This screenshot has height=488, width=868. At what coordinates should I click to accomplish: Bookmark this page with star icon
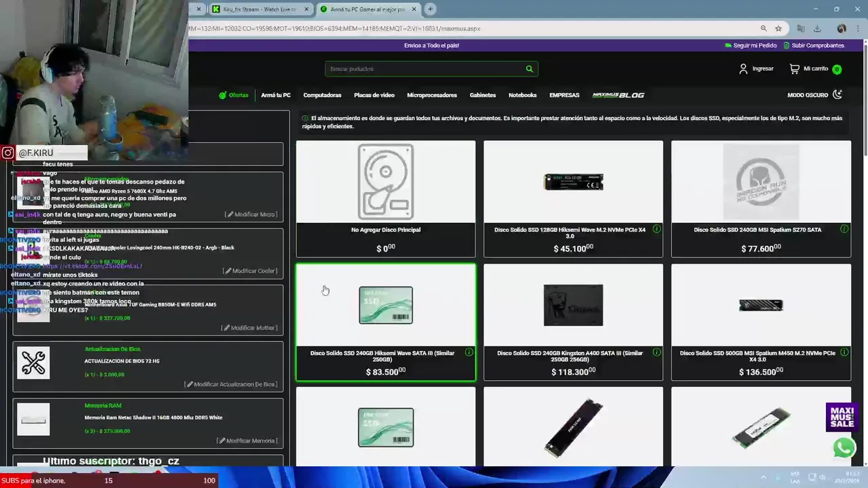point(778,28)
